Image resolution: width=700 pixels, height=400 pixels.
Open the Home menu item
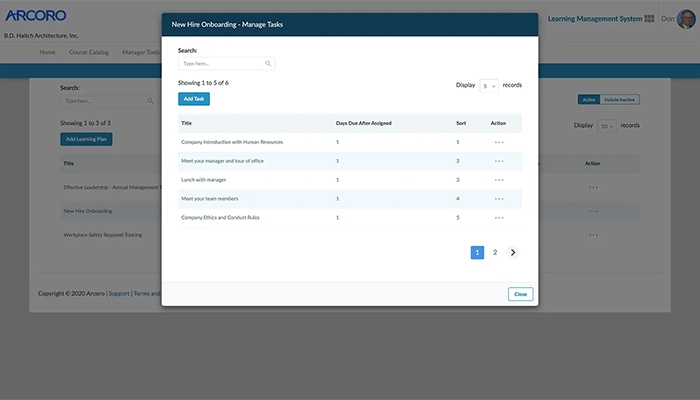pyautogui.click(x=47, y=52)
